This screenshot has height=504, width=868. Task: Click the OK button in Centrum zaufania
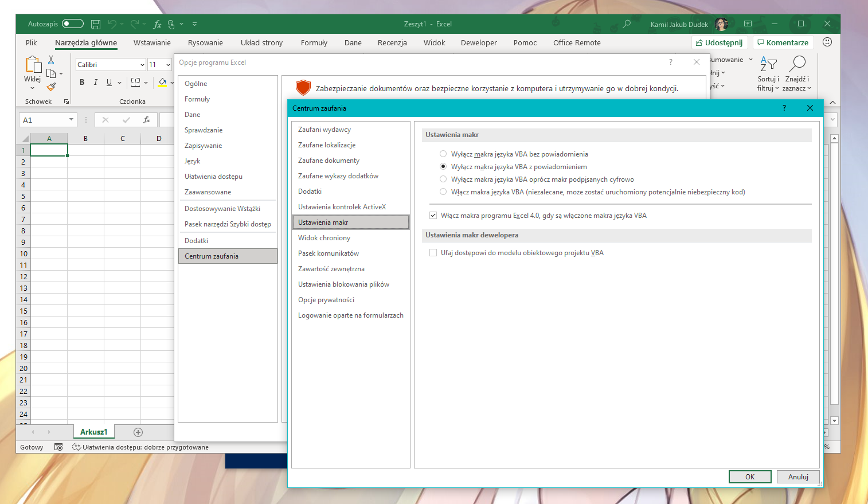tap(749, 477)
